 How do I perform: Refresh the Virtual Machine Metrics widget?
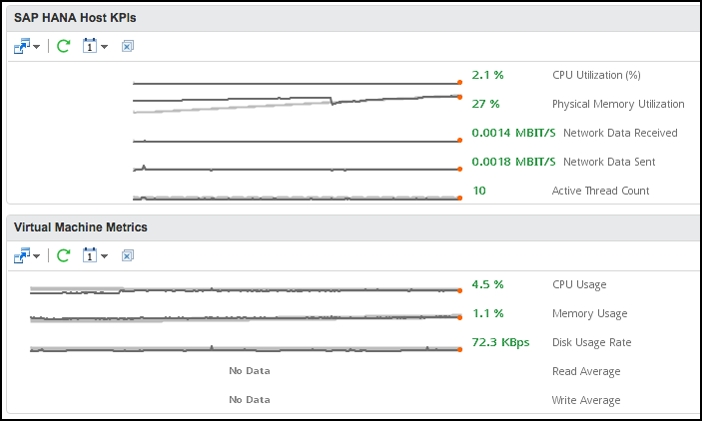64,256
